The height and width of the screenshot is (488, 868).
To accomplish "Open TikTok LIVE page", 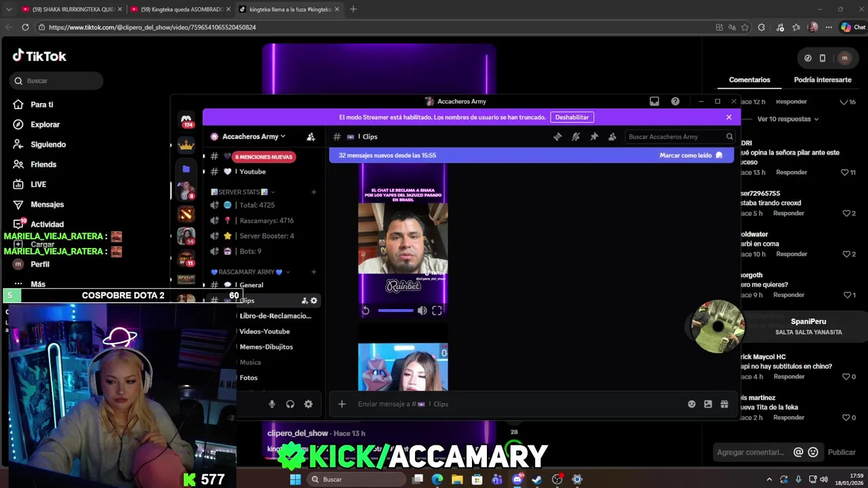I will pos(38,184).
